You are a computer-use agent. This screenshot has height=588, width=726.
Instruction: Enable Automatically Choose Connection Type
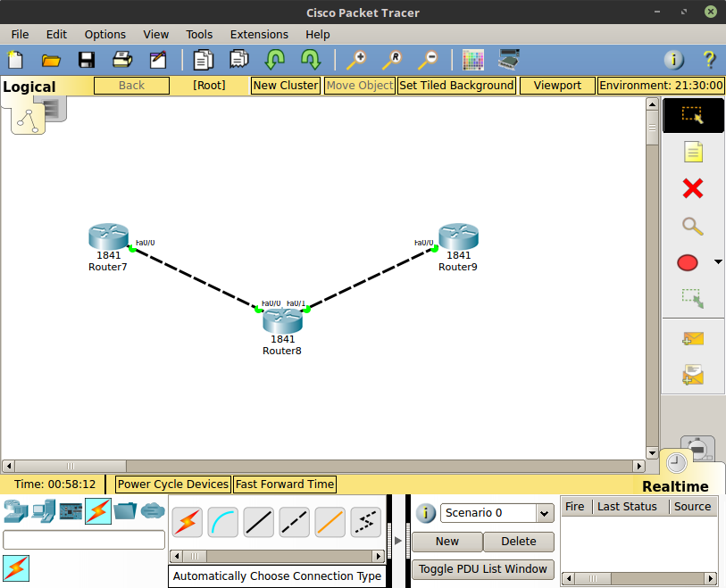[187, 522]
